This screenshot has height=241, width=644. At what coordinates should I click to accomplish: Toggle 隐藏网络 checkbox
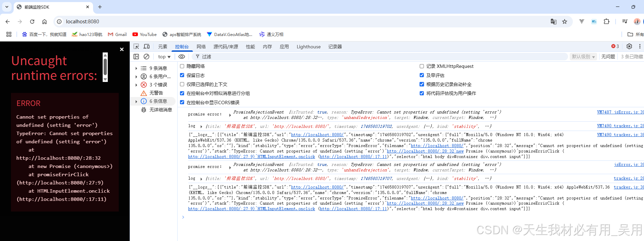[182, 66]
